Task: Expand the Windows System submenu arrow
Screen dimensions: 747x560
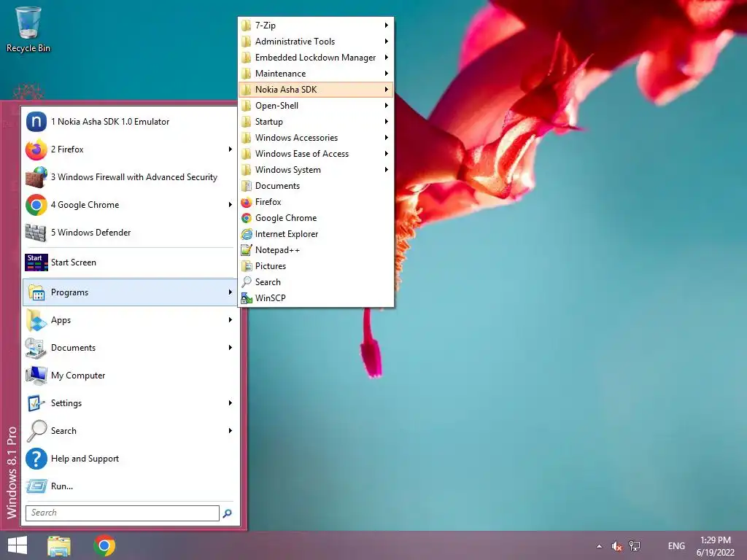Action: pyautogui.click(x=387, y=170)
